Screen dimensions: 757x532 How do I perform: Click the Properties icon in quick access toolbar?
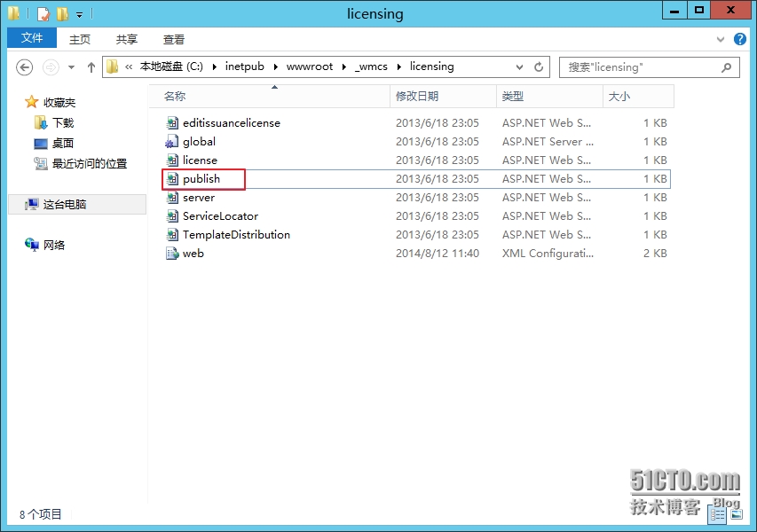click(43, 14)
